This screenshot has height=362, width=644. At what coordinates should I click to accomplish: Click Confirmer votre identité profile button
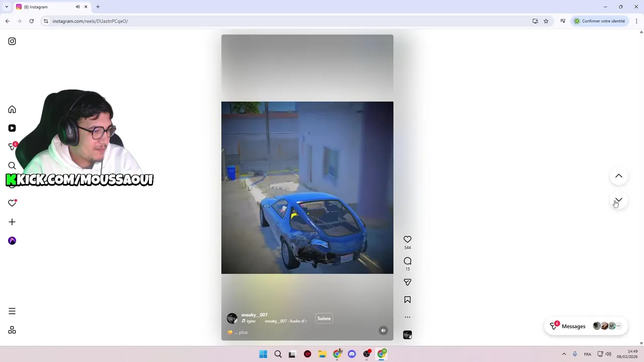(x=600, y=21)
